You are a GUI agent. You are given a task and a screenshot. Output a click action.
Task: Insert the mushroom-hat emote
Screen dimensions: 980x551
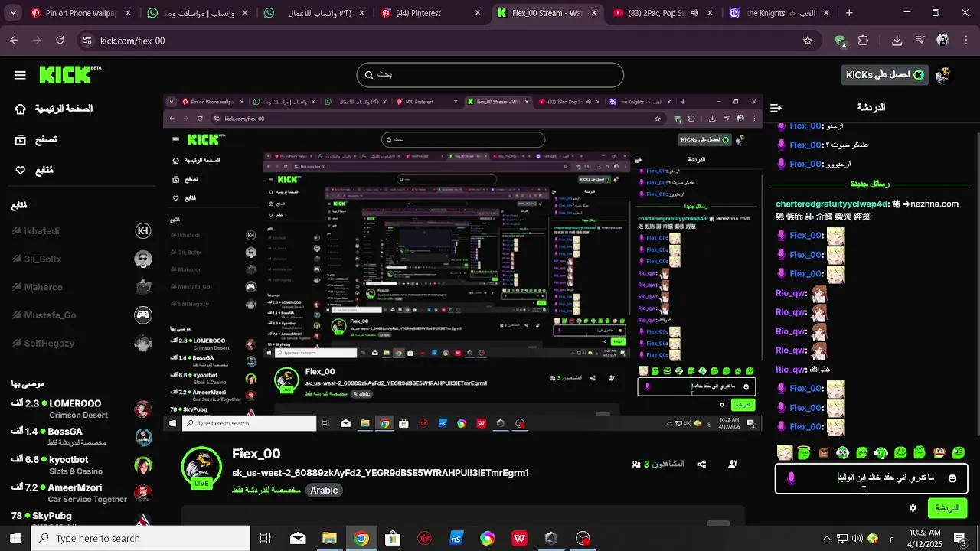[939, 452]
